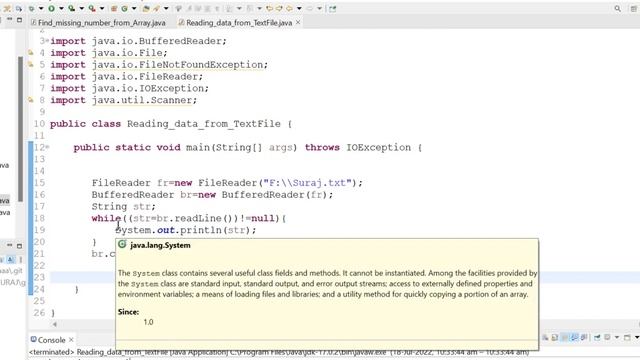Click the left panel vertical scrollbar
The width and height of the screenshot is (640, 360).
[x=20, y=129]
